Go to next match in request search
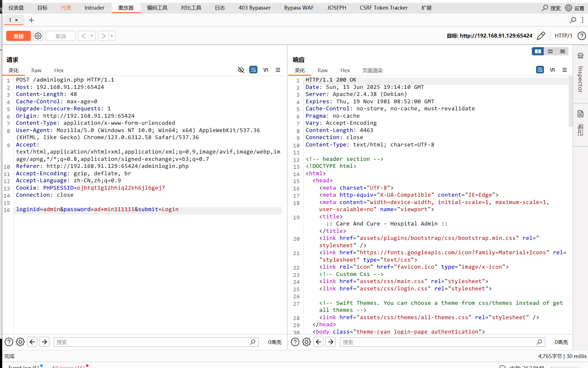 tap(44, 342)
